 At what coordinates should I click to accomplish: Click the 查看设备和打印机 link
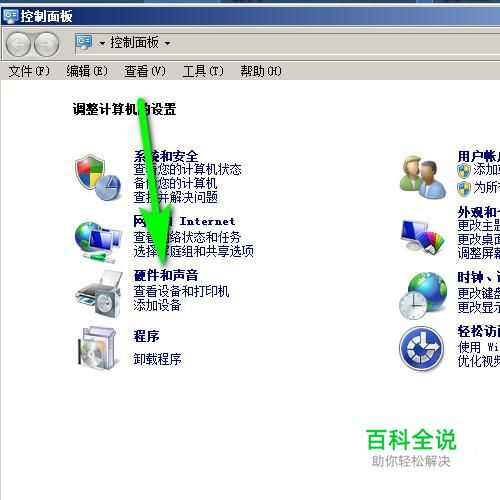coord(181,291)
